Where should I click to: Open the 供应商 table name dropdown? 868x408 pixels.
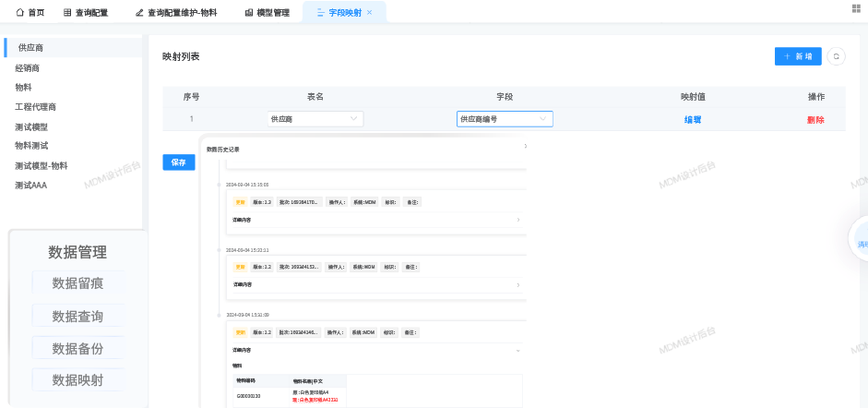coord(315,119)
